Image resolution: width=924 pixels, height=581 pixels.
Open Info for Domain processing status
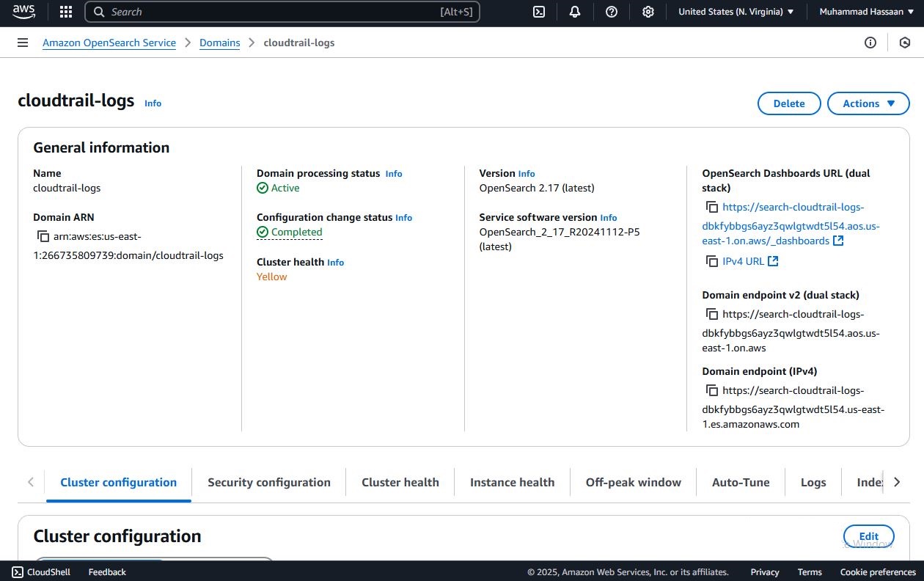(394, 174)
